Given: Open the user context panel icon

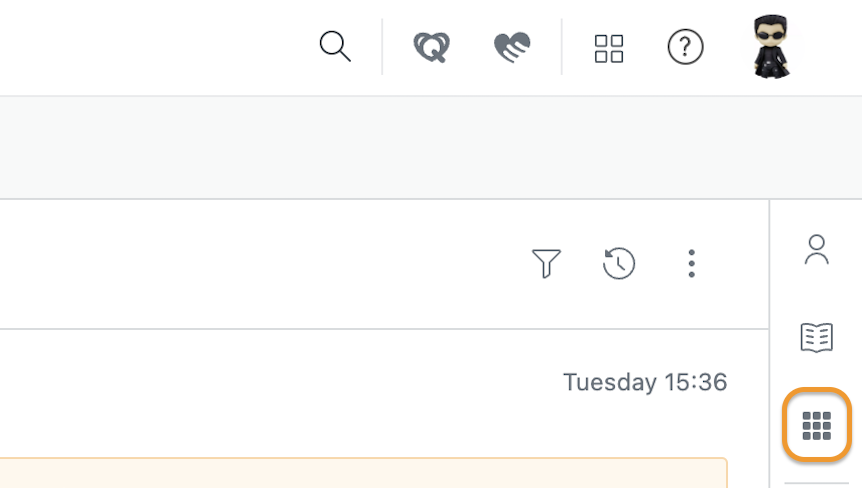Looking at the screenshot, I should (816, 249).
